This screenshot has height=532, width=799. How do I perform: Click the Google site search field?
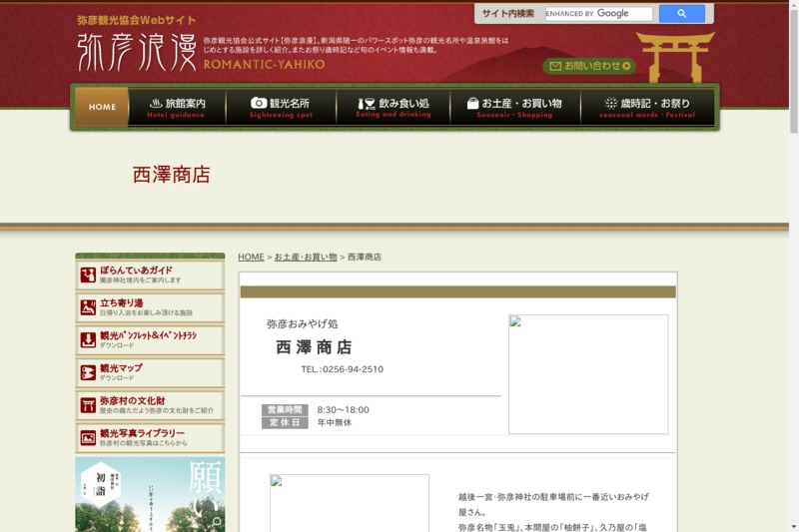click(597, 14)
